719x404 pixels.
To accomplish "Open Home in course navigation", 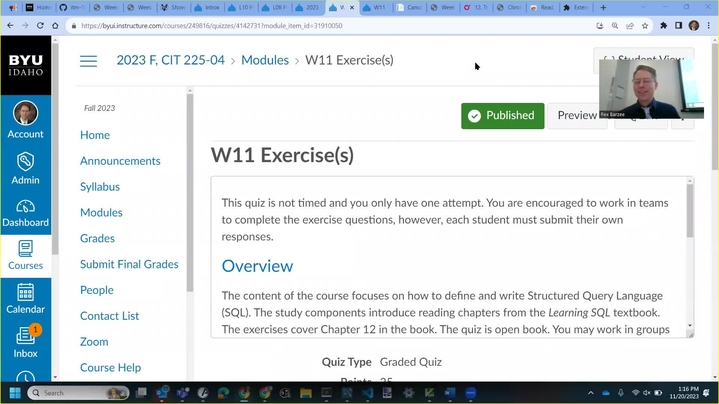I will click(x=95, y=135).
